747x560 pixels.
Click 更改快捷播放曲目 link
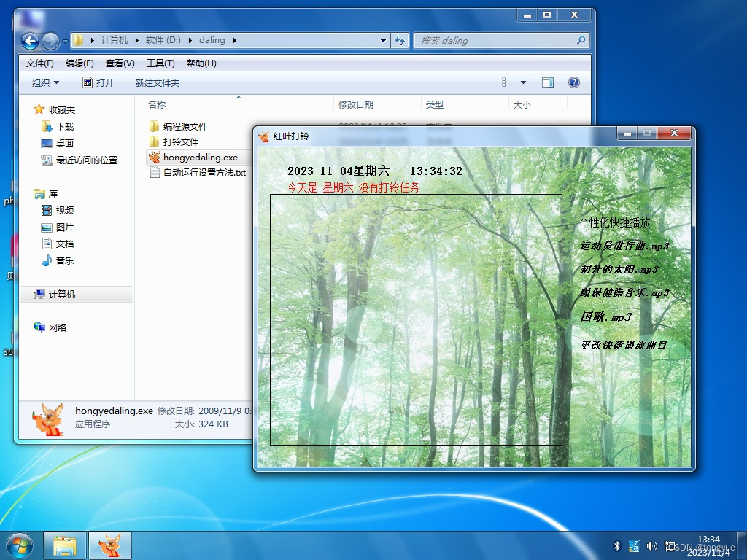[623, 345]
